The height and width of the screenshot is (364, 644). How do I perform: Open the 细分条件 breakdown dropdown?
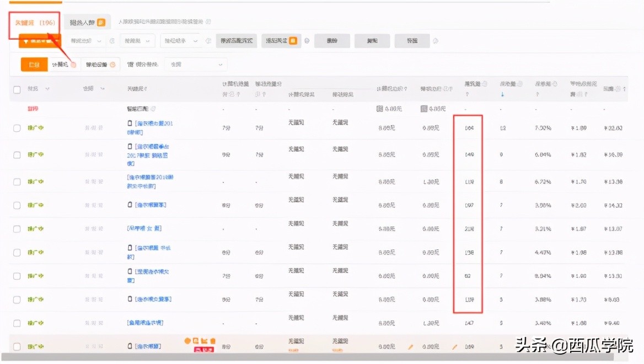pyautogui.click(x=196, y=65)
